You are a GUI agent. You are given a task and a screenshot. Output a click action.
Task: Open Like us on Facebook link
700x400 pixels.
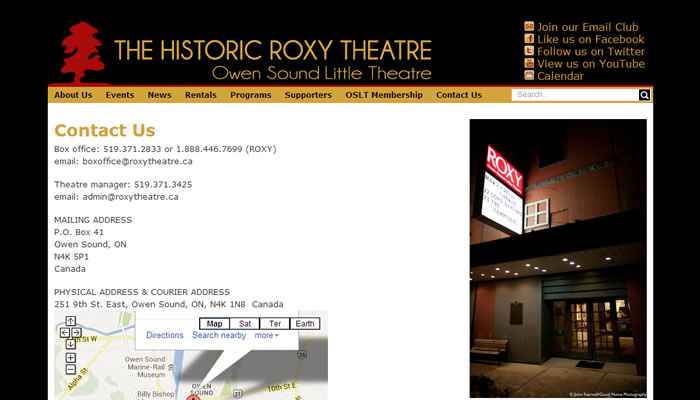591,39
